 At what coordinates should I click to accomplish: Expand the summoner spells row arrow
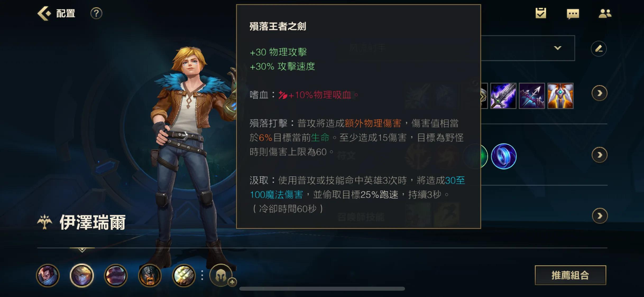pos(599,216)
